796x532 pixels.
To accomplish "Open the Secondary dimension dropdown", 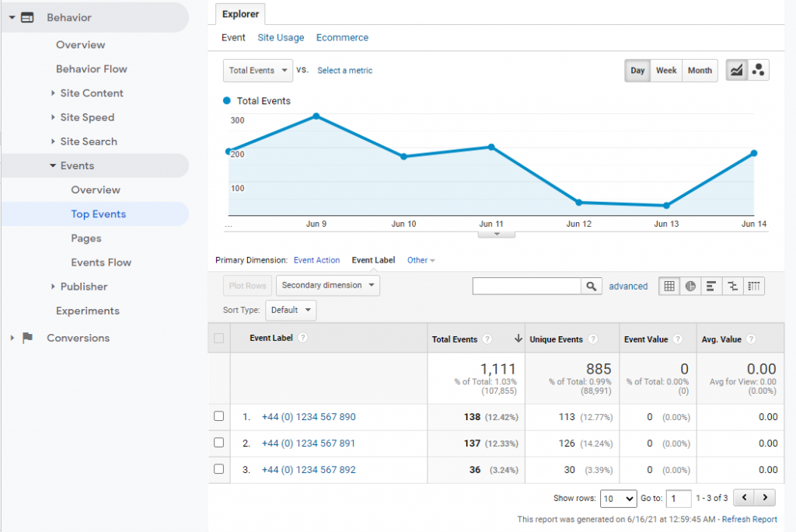I will point(327,286).
